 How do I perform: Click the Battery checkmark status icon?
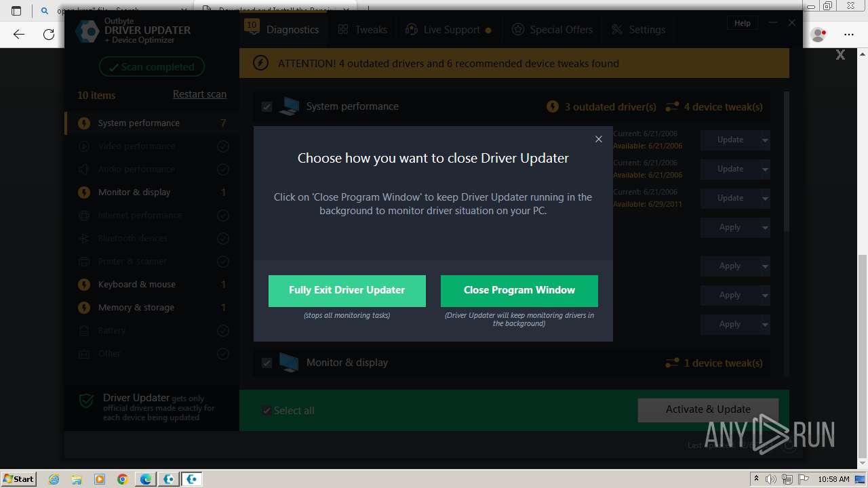pos(222,331)
